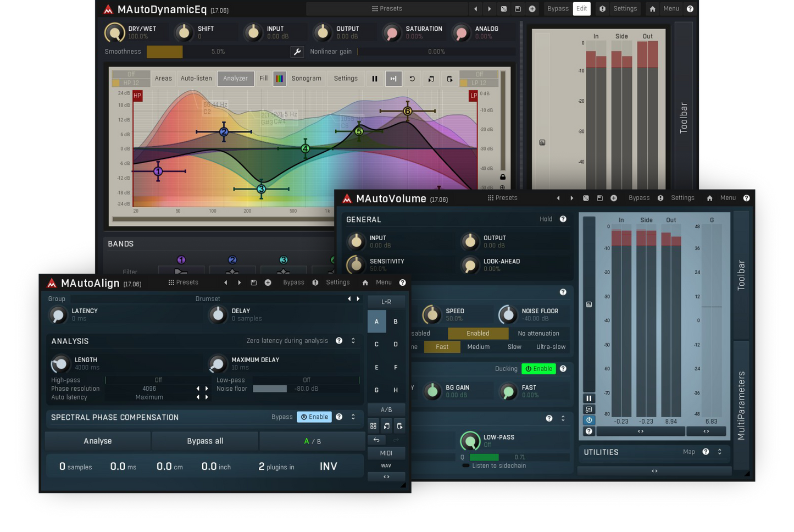Select EQ band node 3 on graph
Viewport: 794px width, 532px height.
point(261,189)
